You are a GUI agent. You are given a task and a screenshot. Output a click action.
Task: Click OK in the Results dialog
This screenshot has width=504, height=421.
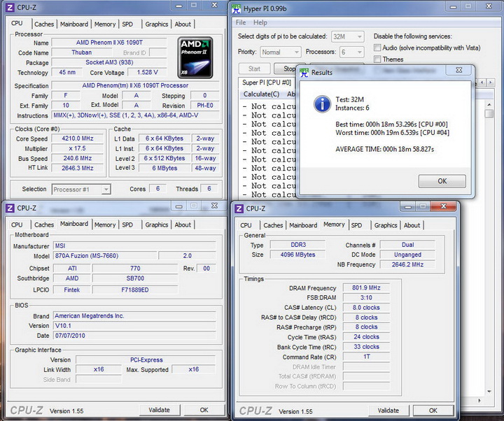coord(442,181)
